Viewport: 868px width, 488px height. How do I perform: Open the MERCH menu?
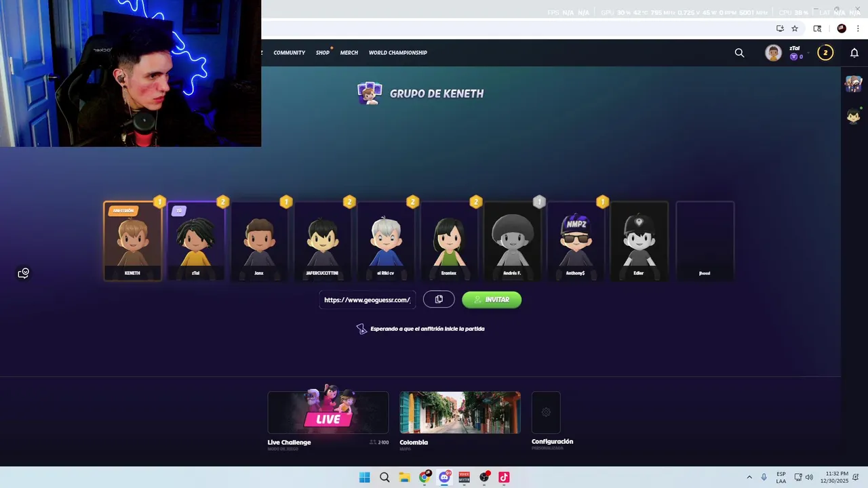(x=349, y=53)
